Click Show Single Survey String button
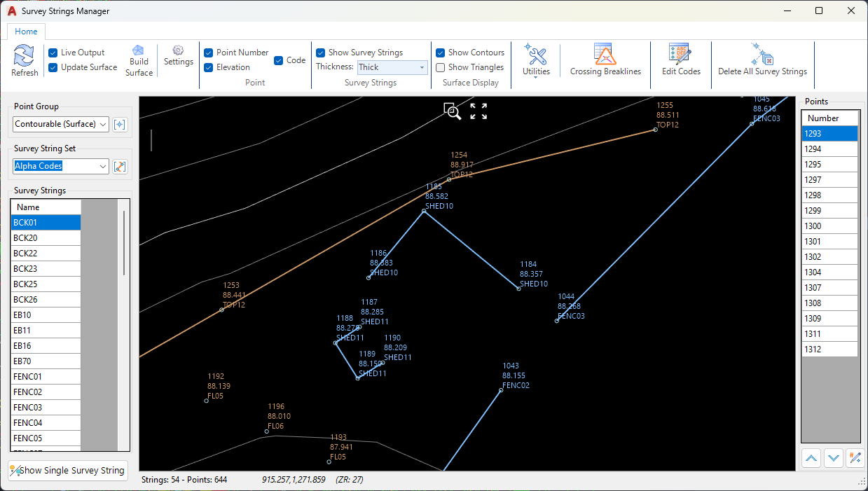868x491 pixels. (68, 471)
